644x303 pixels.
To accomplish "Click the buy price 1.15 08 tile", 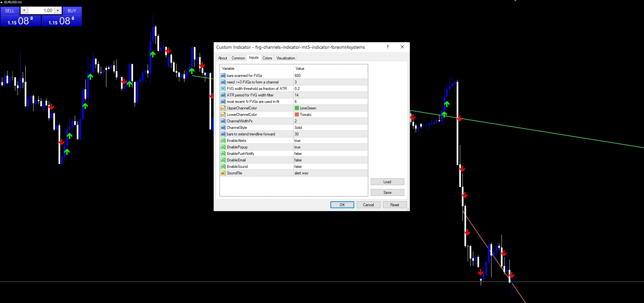I will (x=61, y=21).
